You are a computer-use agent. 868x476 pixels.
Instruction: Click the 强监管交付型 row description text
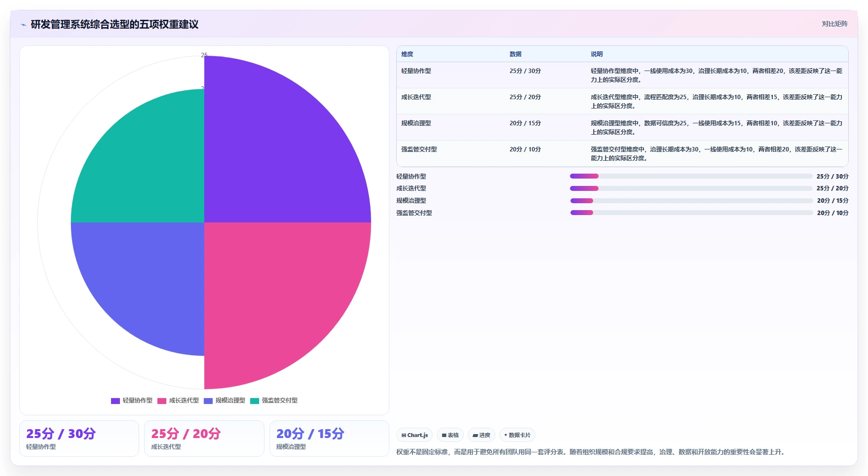coord(717,154)
